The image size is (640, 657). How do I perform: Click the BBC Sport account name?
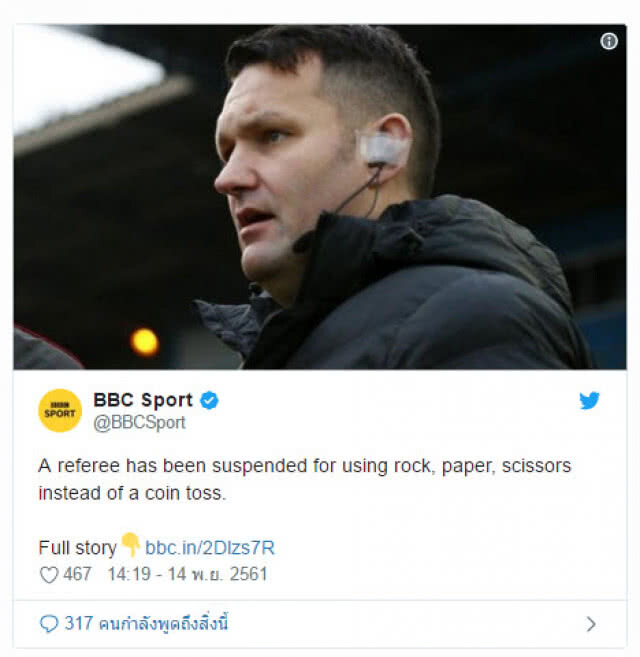143,400
